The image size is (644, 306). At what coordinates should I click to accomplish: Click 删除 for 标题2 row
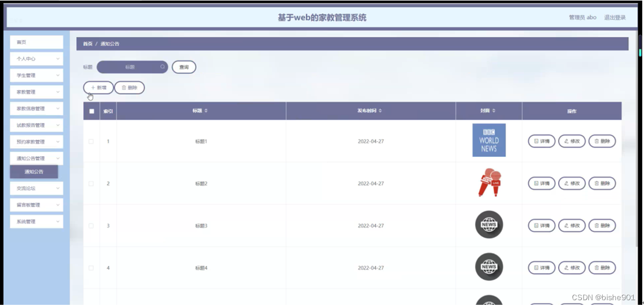click(x=602, y=183)
